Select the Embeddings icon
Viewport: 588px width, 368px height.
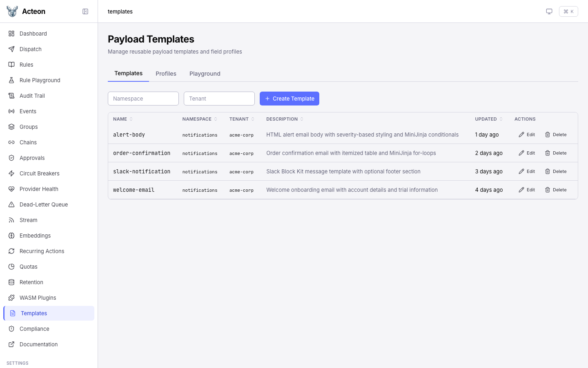(x=11, y=236)
